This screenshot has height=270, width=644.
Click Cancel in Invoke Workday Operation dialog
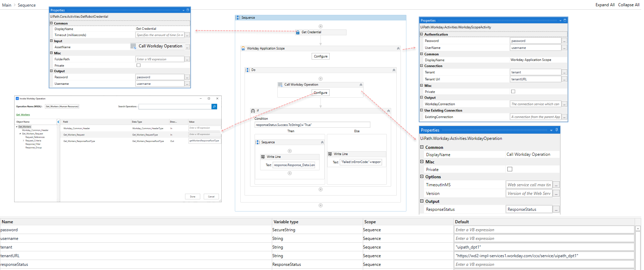211,197
